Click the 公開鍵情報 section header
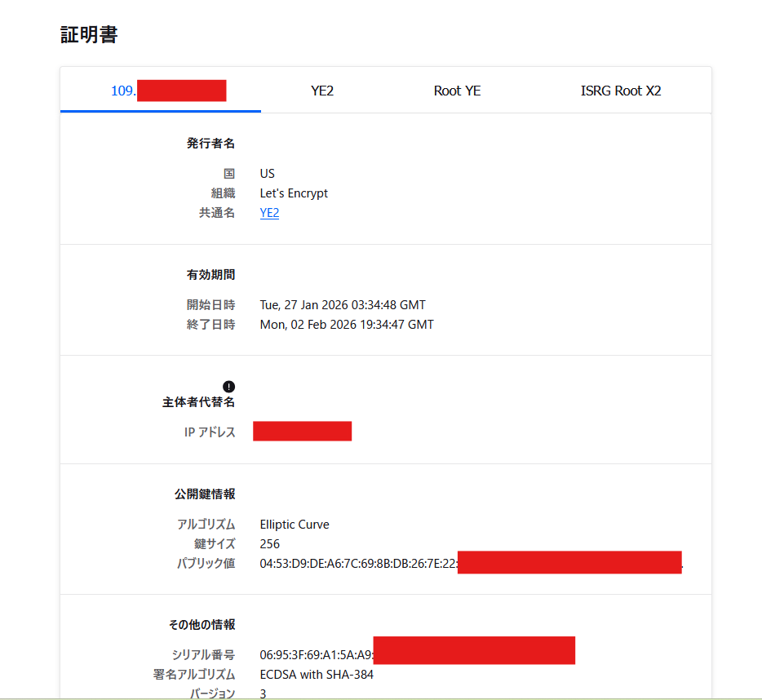Image resolution: width=762 pixels, height=700 pixels. [212, 494]
